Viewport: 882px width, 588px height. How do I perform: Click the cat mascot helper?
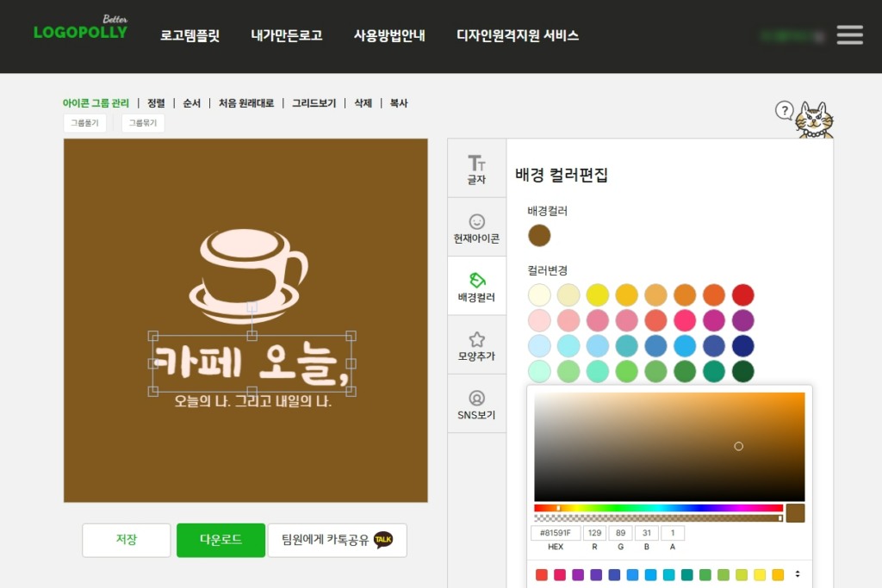814,120
